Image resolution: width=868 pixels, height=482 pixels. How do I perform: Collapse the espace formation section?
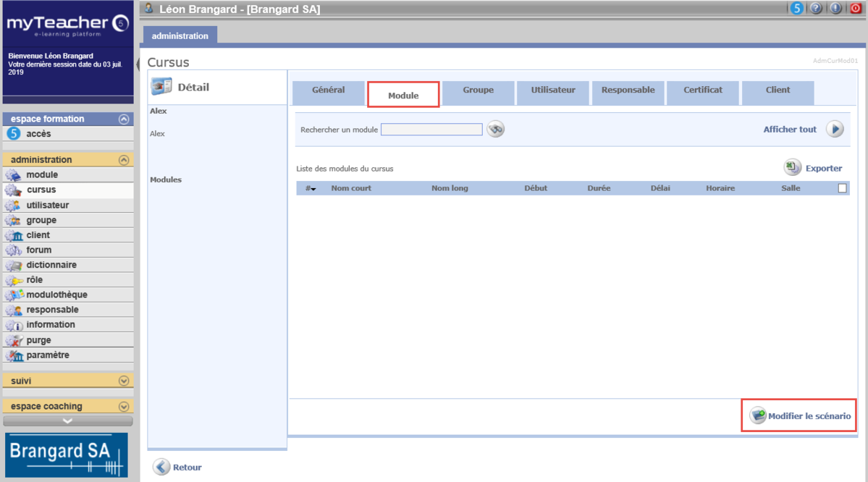[x=124, y=119]
